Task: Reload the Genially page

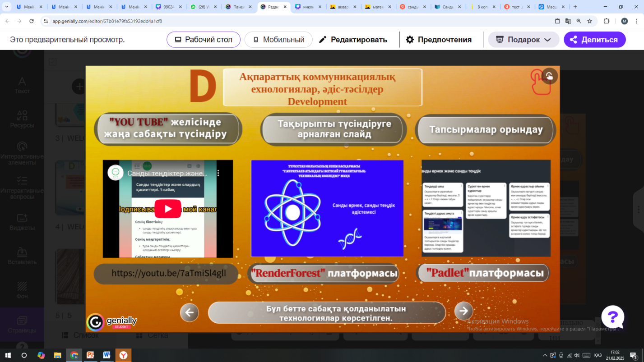Action: click(x=32, y=21)
